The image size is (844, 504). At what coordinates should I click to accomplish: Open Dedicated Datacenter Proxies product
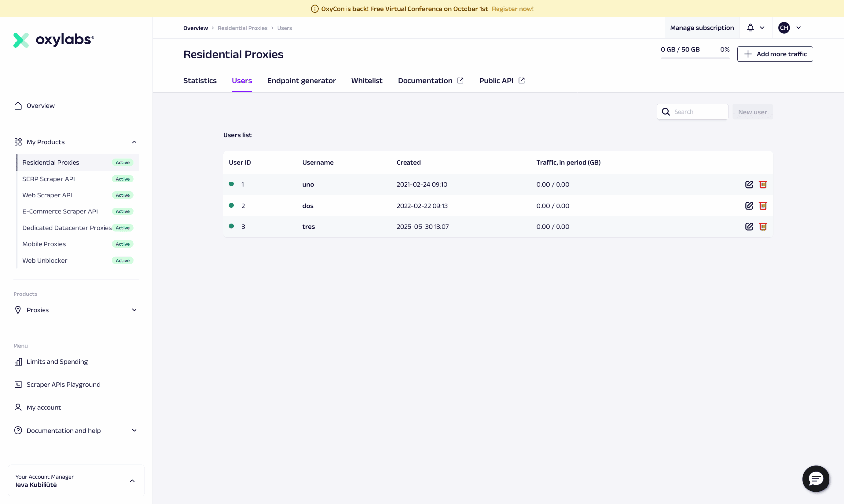click(x=78, y=228)
